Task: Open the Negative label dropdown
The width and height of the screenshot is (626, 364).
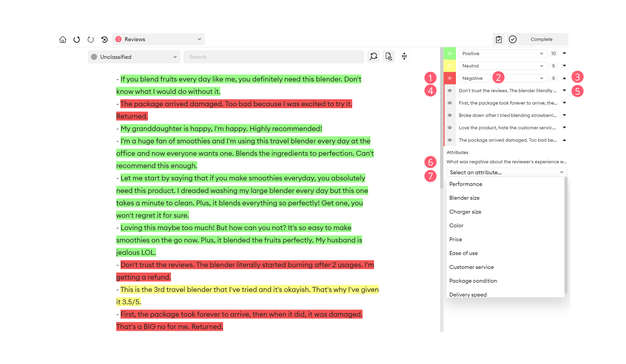Action: [503, 78]
